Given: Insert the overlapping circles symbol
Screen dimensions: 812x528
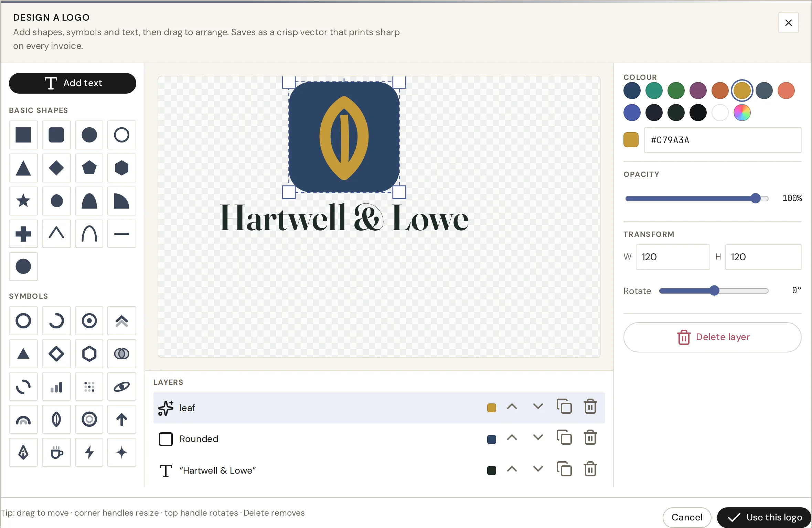Looking at the screenshot, I should [122, 354].
